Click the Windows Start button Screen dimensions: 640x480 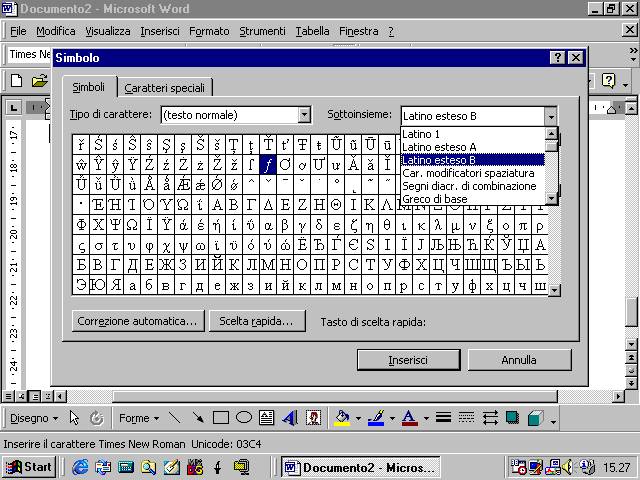point(29,467)
